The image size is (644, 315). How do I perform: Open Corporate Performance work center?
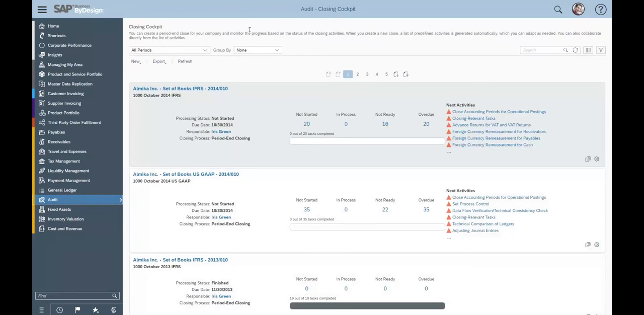coord(69,45)
